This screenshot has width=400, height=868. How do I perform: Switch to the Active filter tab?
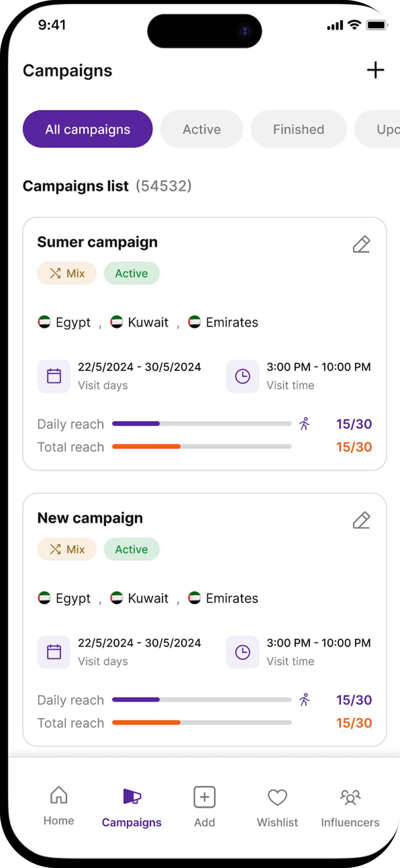tap(202, 129)
